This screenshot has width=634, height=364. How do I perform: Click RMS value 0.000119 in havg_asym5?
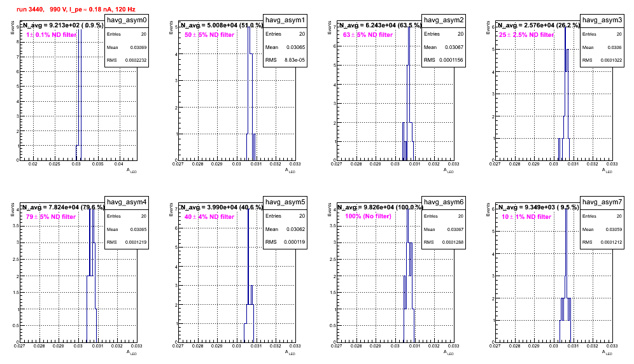[294, 242]
